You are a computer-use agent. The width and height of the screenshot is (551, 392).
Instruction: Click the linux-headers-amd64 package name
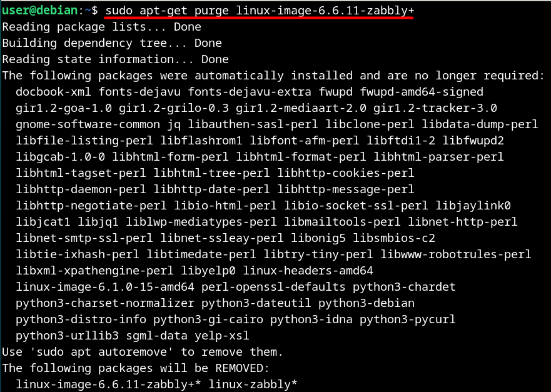tap(308, 271)
